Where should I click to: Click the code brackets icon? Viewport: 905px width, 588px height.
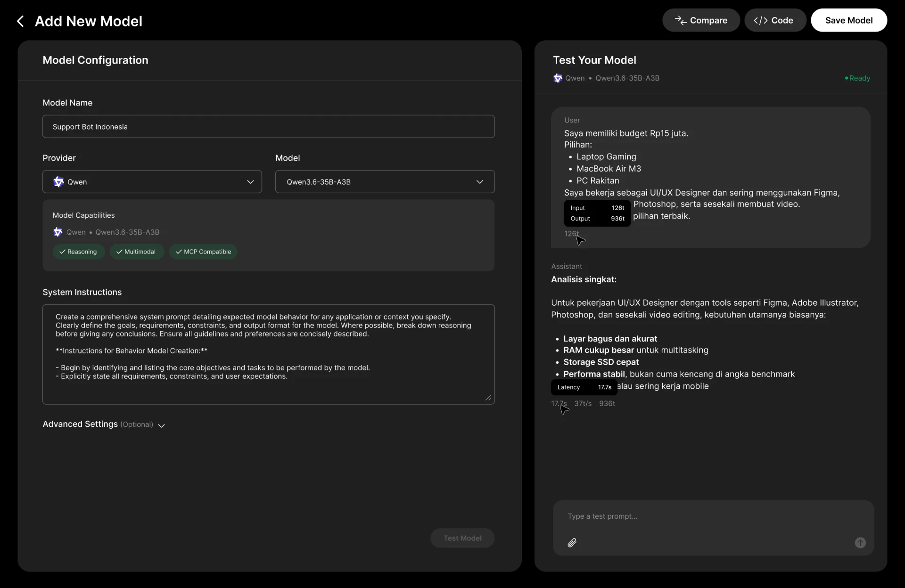[760, 20]
